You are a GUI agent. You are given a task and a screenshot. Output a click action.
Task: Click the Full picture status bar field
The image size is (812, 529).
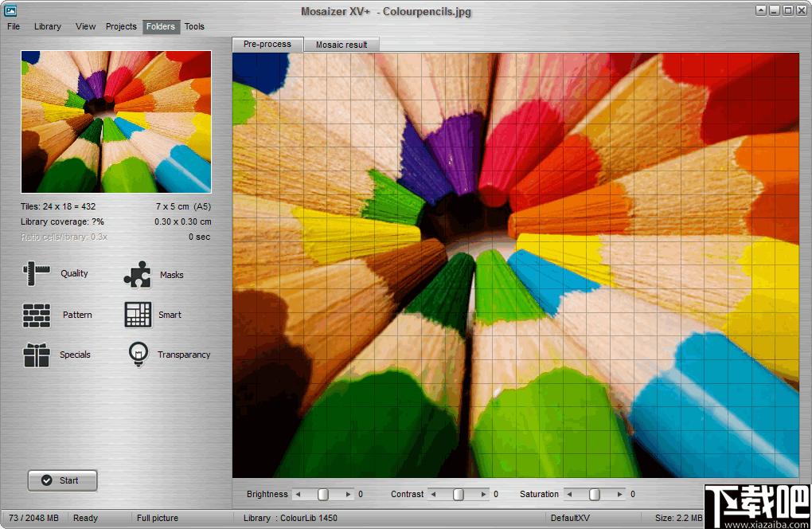(x=158, y=518)
